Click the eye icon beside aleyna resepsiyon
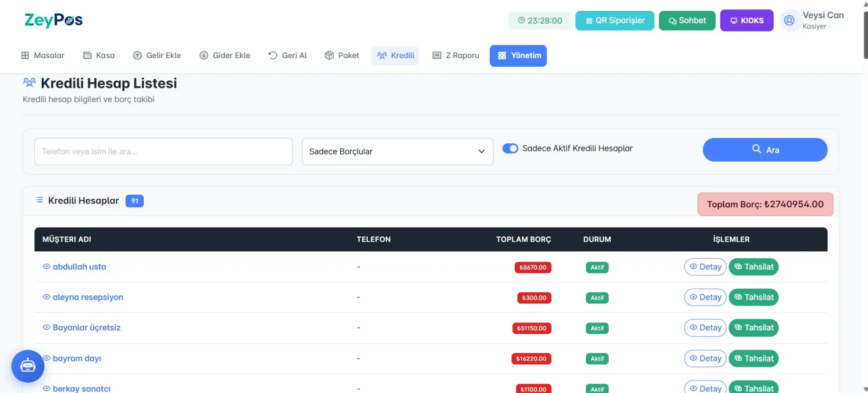Viewport: 868px width, 393px height. point(47,297)
